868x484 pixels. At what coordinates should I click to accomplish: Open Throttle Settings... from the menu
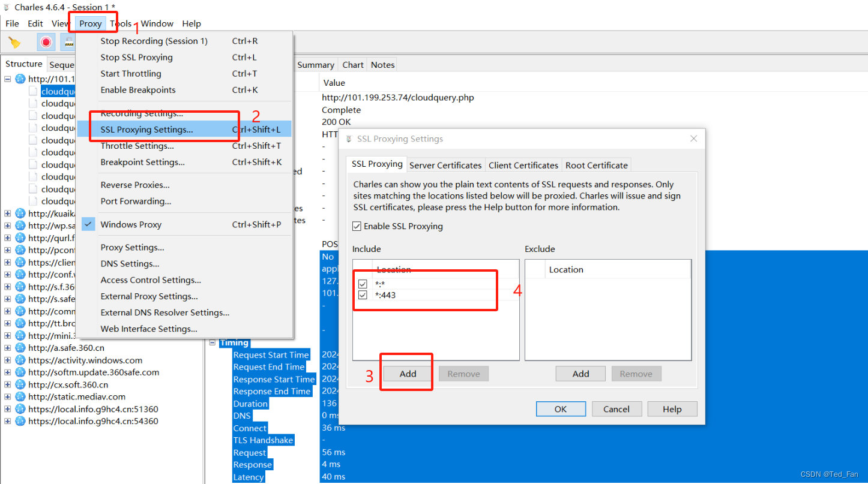click(x=185, y=146)
